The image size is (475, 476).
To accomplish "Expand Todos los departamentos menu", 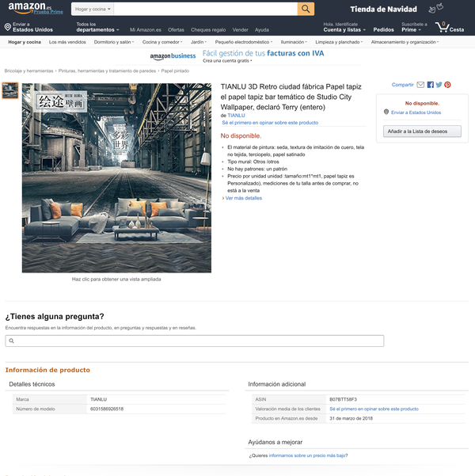I will click(97, 27).
